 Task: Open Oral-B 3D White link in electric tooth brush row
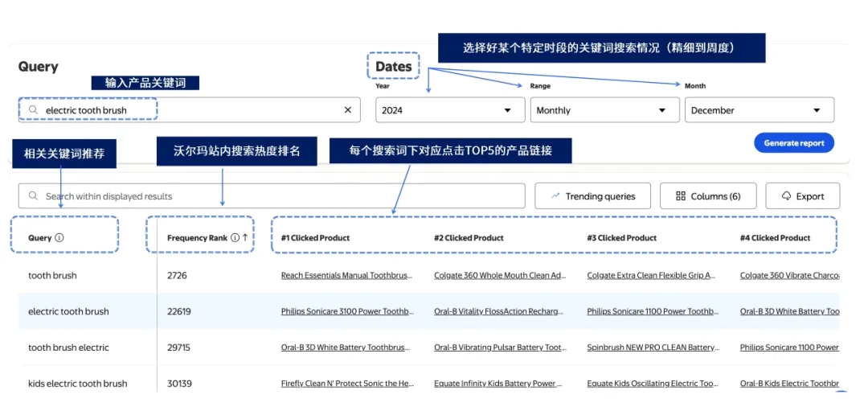point(789,311)
